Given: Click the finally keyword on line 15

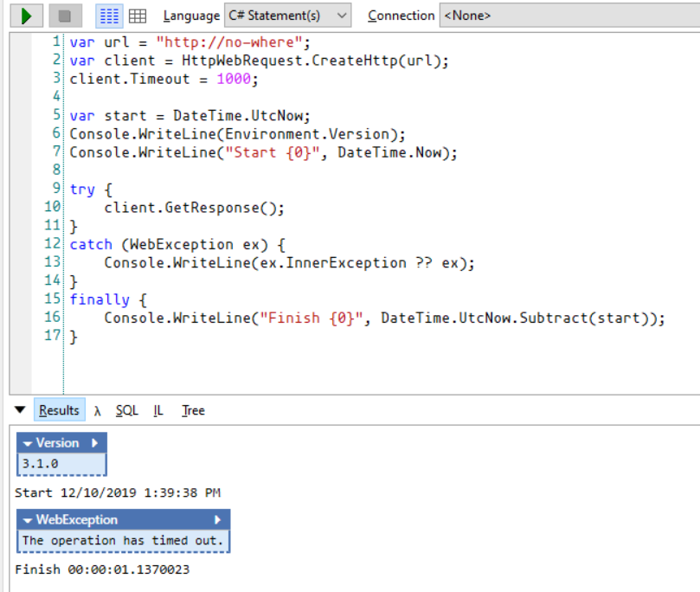Looking at the screenshot, I should (100, 299).
